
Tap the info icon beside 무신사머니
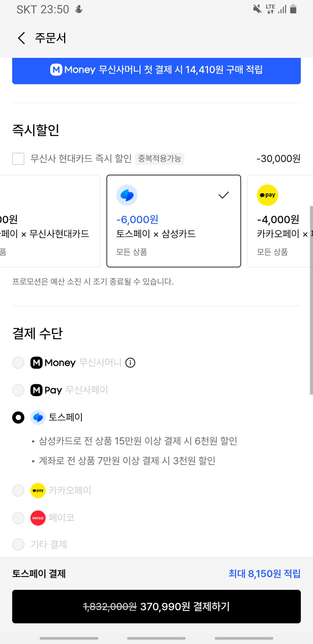click(130, 363)
